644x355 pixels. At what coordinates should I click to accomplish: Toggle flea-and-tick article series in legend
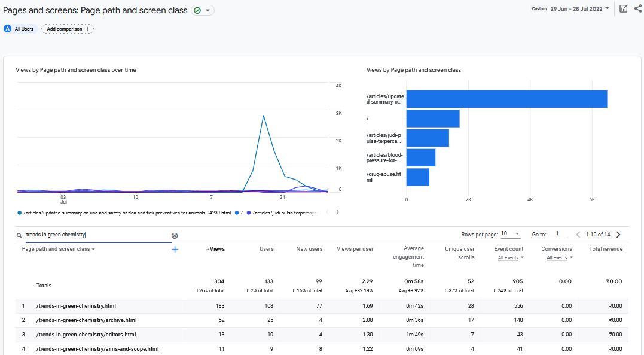pos(126,213)
